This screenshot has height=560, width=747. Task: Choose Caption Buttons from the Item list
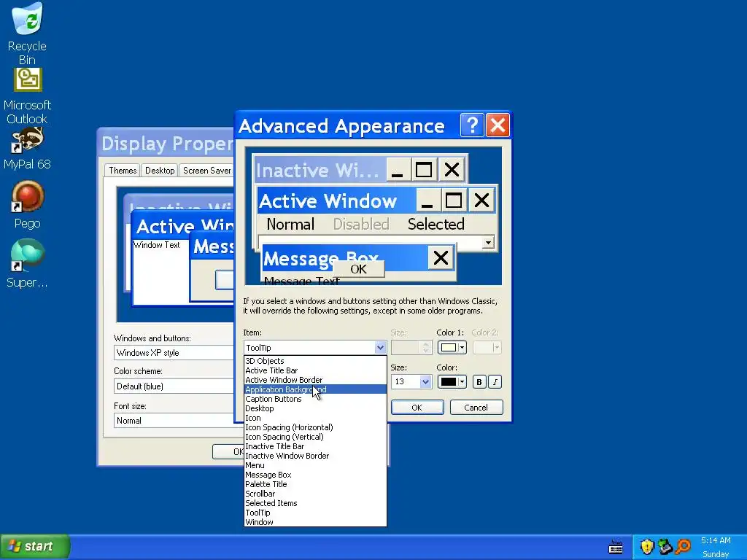pos(315,399)
